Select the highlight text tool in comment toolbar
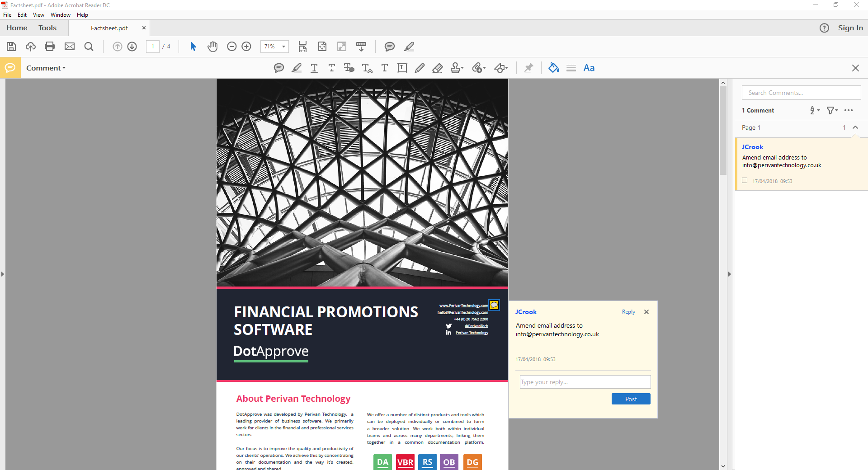The width and height of the screenshot is (868, 470). point(297,68)
